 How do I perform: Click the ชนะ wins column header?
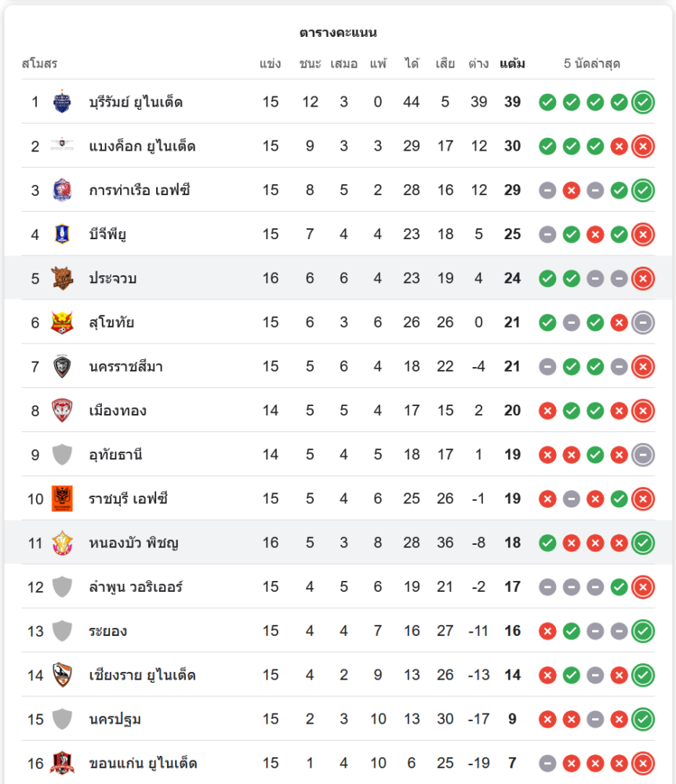point(310,64)
